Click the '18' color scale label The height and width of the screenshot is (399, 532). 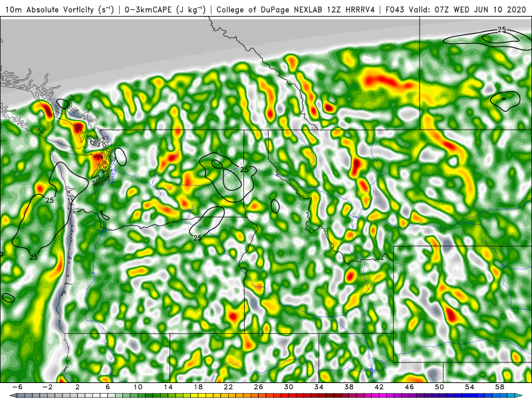tap(198, 387)
